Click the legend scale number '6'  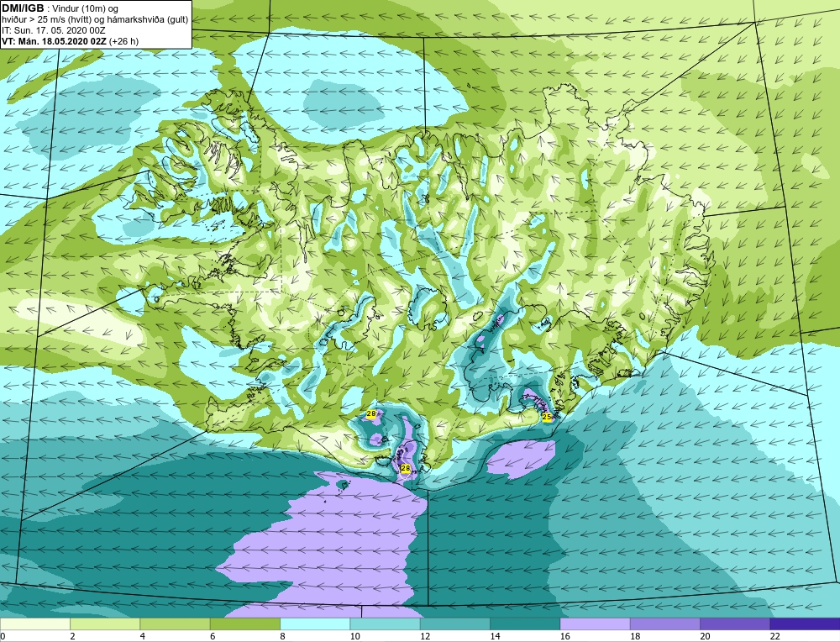[213, 636]
